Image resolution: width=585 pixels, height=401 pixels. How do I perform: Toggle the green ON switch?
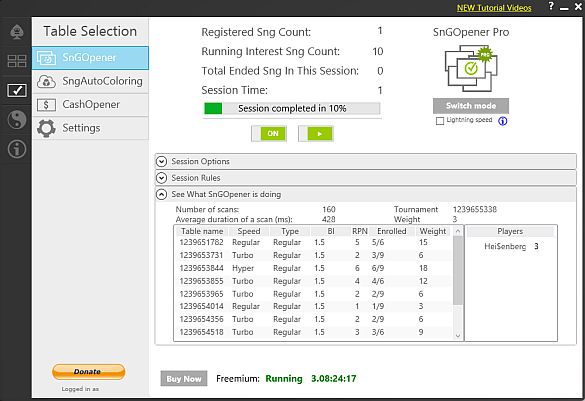coord(269,134)
